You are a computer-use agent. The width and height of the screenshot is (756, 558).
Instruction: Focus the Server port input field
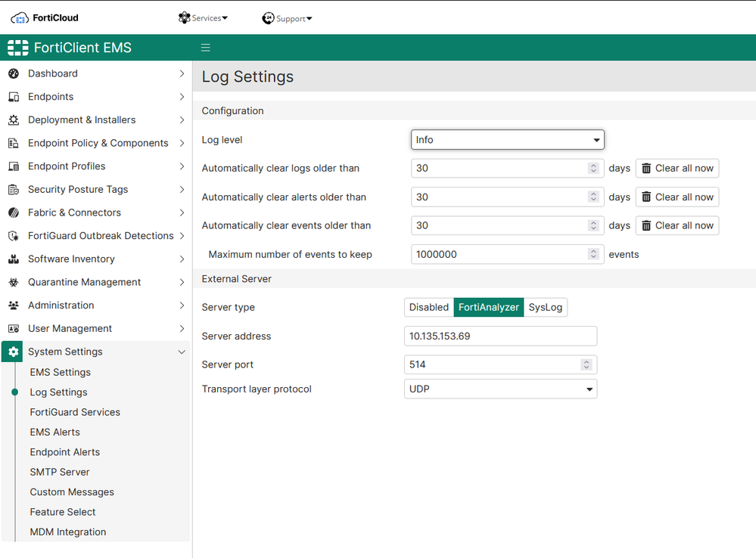500,364
